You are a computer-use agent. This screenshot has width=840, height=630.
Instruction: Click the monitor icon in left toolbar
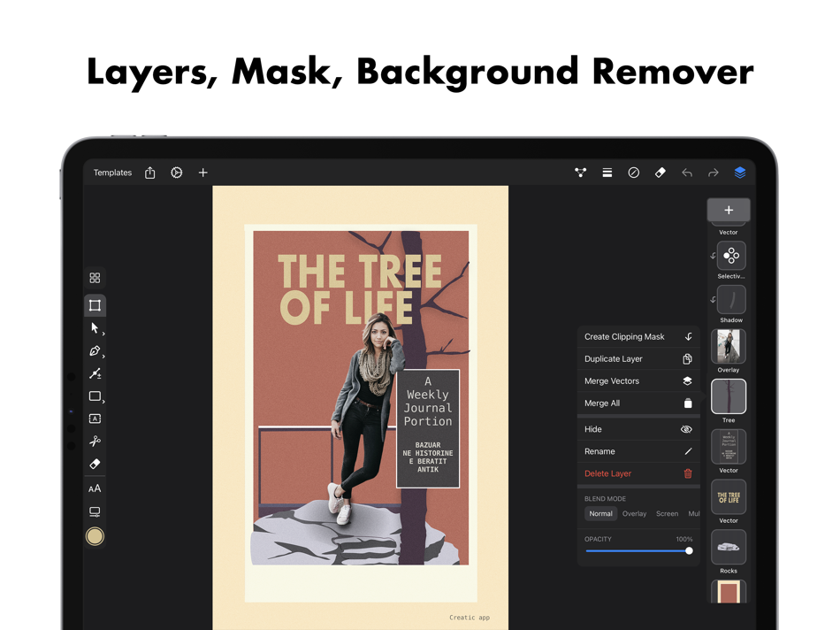(95, 512)
